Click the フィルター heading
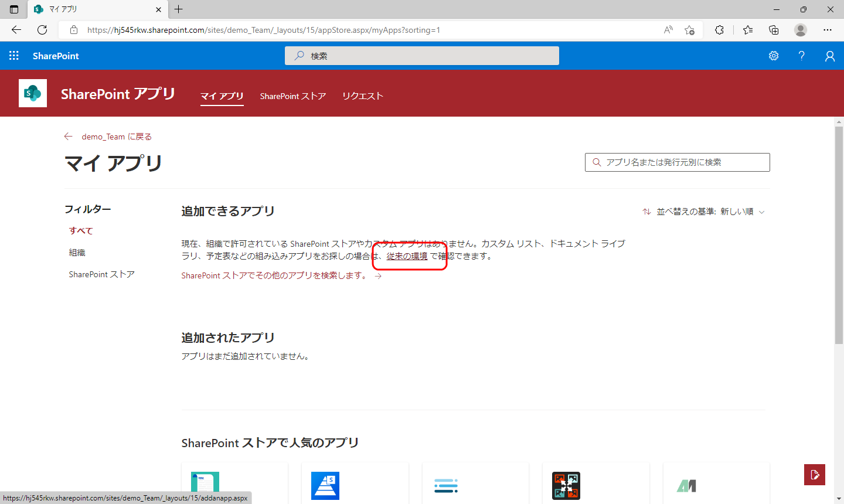This screenshot has width=844, height=504. (x=88, y=209)
